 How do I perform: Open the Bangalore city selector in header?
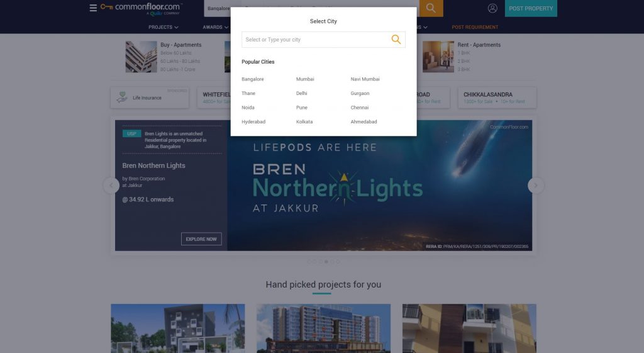pyautogui.click(x=218, y=8)
